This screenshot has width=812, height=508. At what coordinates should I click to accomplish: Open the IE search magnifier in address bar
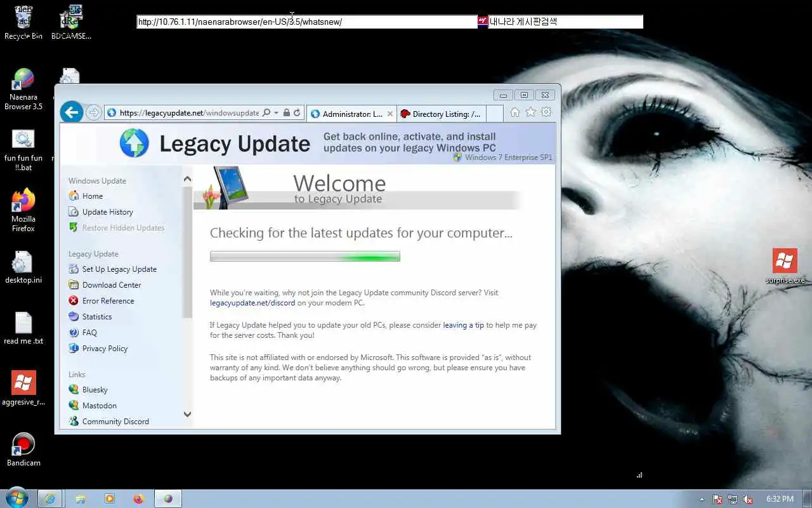(x=266, y=112)
